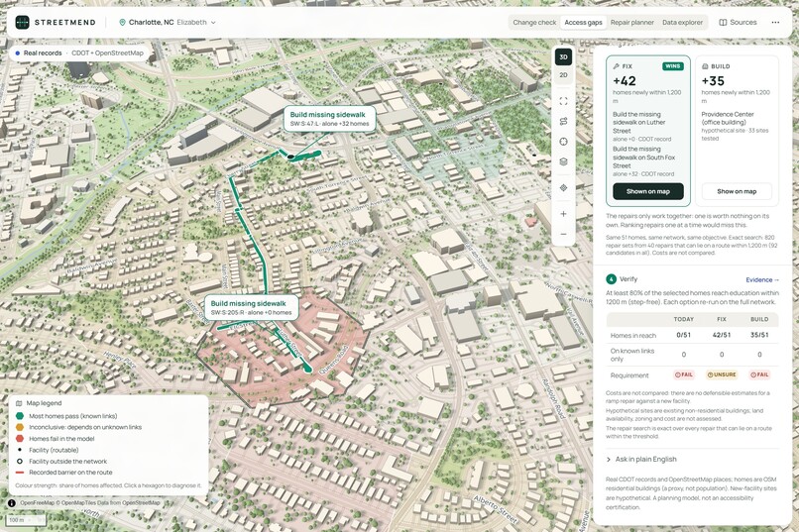
Task: Click the step 4 Verify circle icon
Action: click(x=611, y=279)
